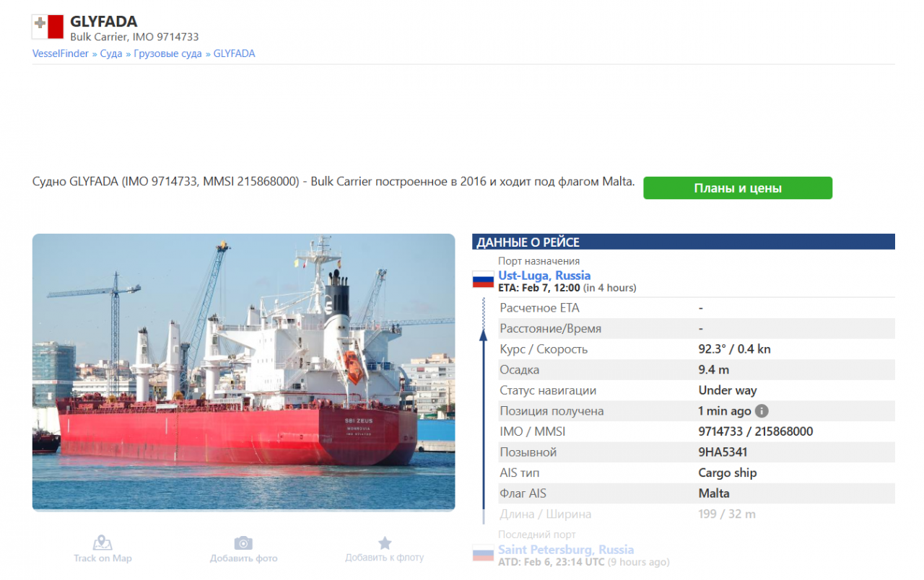Screen dimensions: 924x580
Task: Click the Malta flag icon beside GLYFADA
Action: point(48,27)
